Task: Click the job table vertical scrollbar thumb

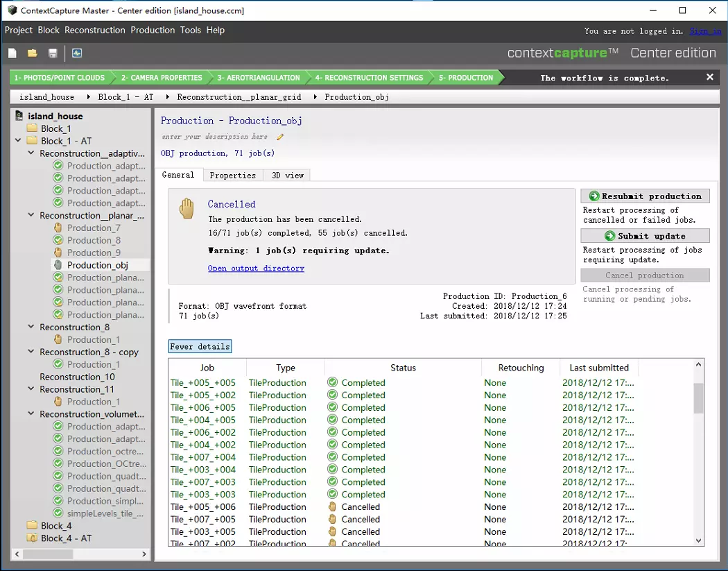Action: 698,398
